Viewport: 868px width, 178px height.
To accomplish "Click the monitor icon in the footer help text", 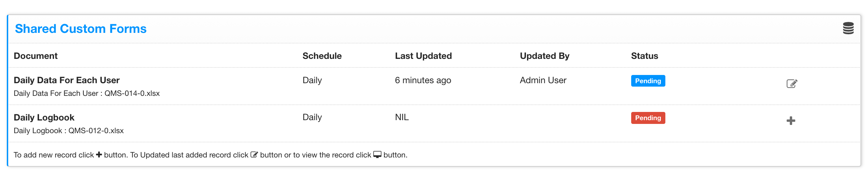I will [377, 155].
